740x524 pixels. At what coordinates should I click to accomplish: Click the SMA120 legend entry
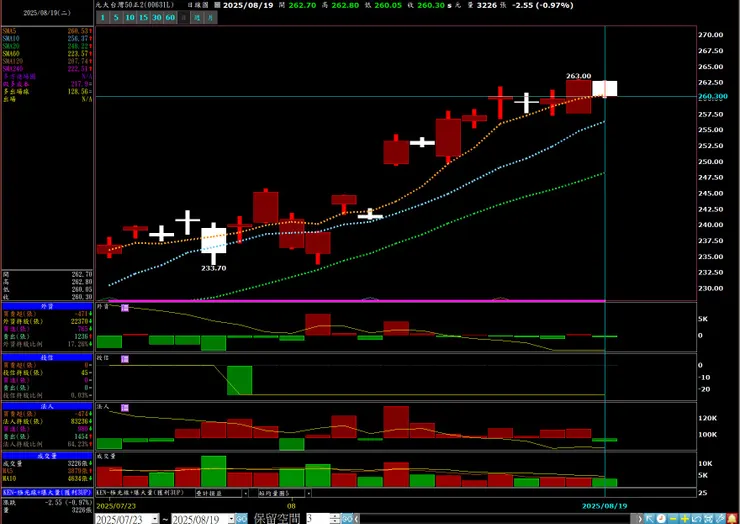[47, 61]
